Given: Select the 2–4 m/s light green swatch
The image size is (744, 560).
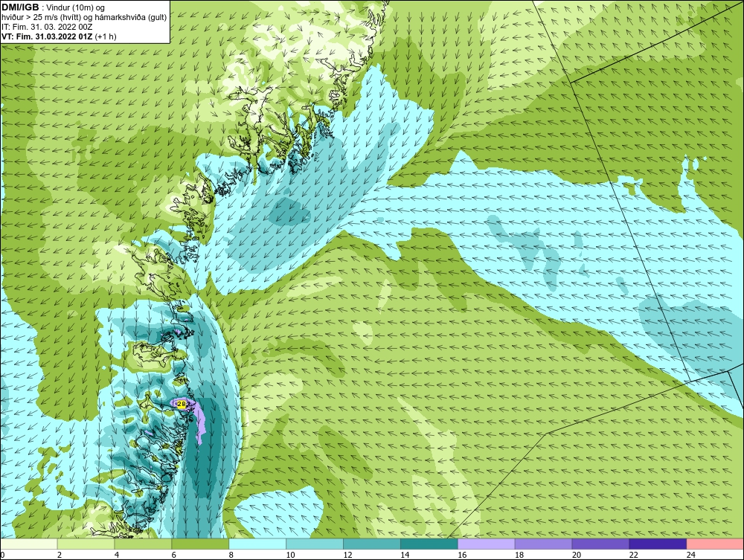Looking at the screenshot, I should 86,544.
